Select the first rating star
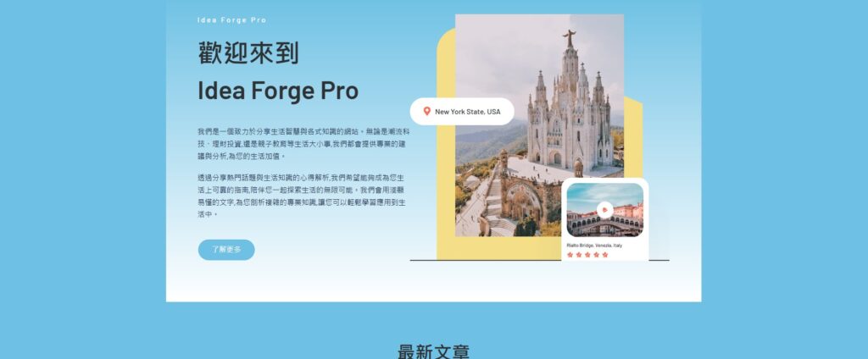 click(x=570, y=255)
